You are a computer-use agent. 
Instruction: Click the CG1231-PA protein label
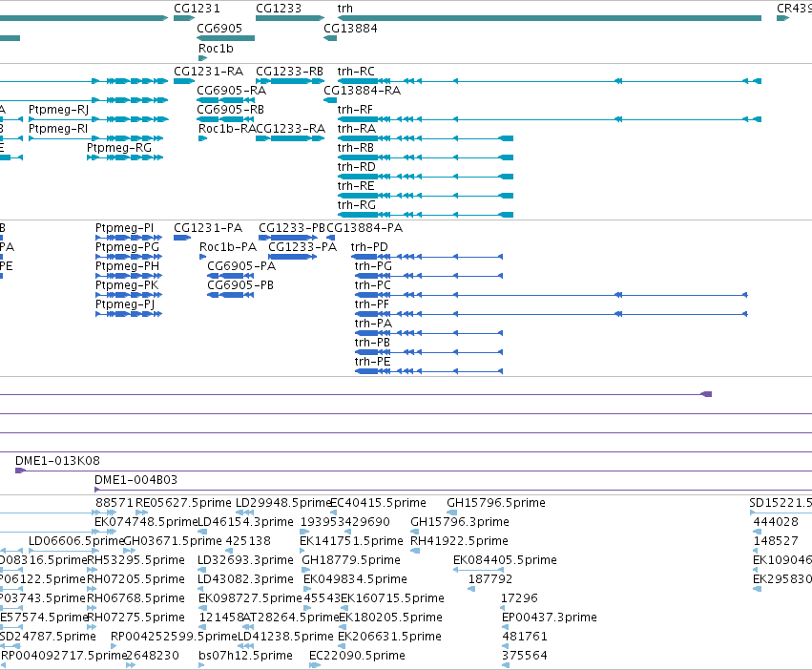[208, 228]
